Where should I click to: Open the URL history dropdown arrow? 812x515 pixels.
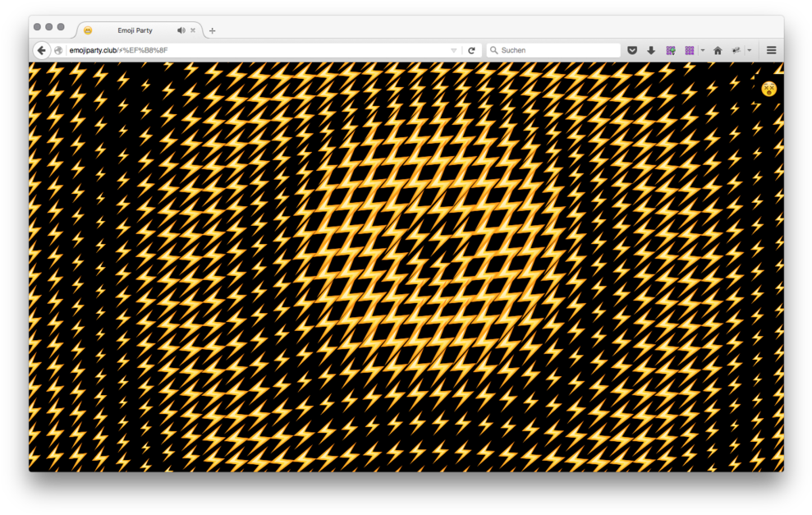(453, 50)
